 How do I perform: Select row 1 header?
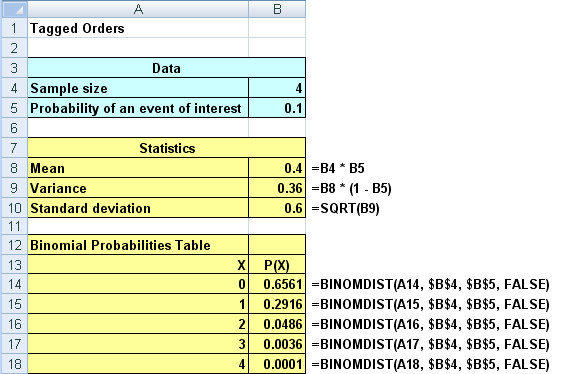pos(15,28)
